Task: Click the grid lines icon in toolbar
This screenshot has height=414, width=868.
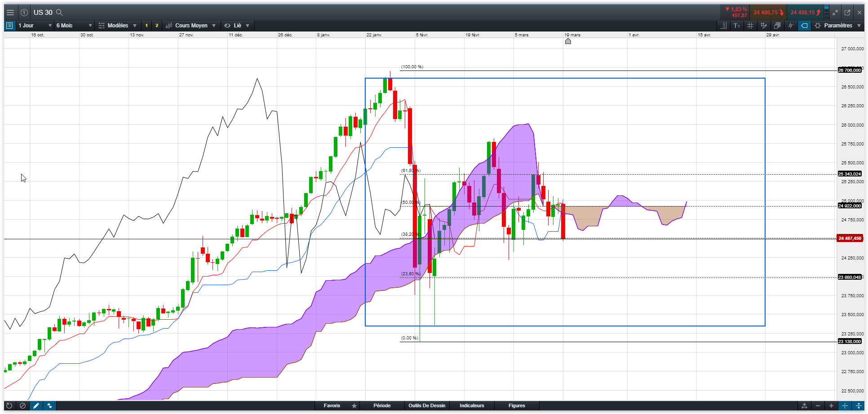Action: 750,26
